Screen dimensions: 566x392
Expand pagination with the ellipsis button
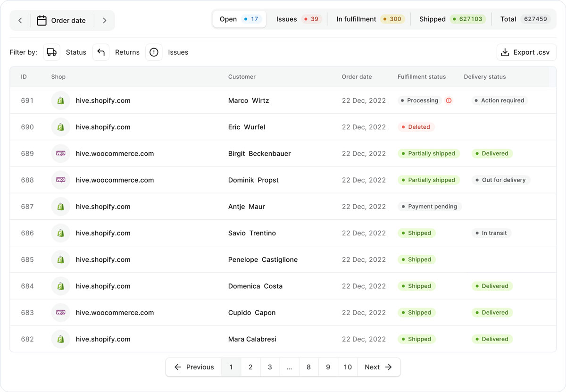[289, 367]
